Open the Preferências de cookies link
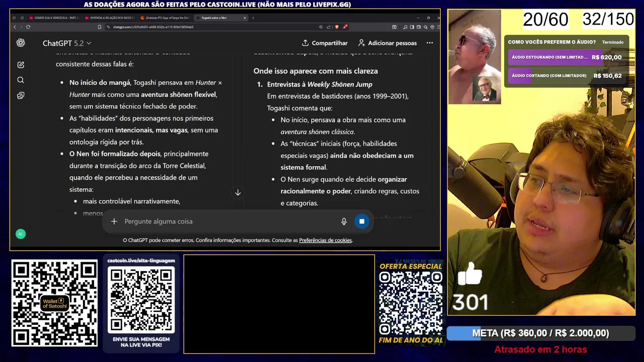This screenshot has width=644, height=362. coord(326,240)
